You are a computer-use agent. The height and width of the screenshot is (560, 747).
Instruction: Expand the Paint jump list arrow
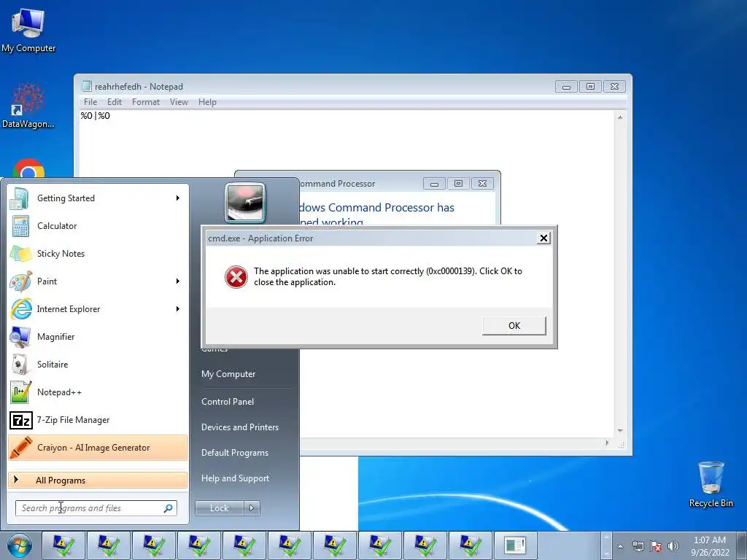(x=178, y=281)
